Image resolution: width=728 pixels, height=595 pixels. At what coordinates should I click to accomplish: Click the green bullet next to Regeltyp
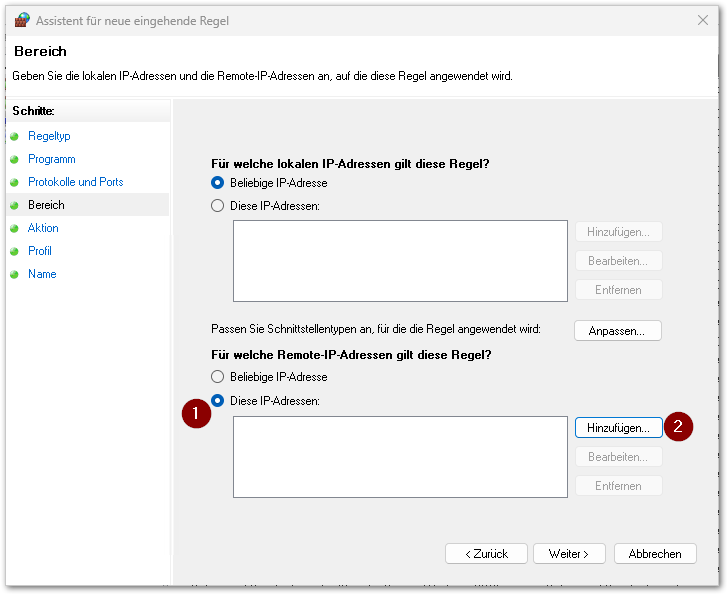[14, 136]
